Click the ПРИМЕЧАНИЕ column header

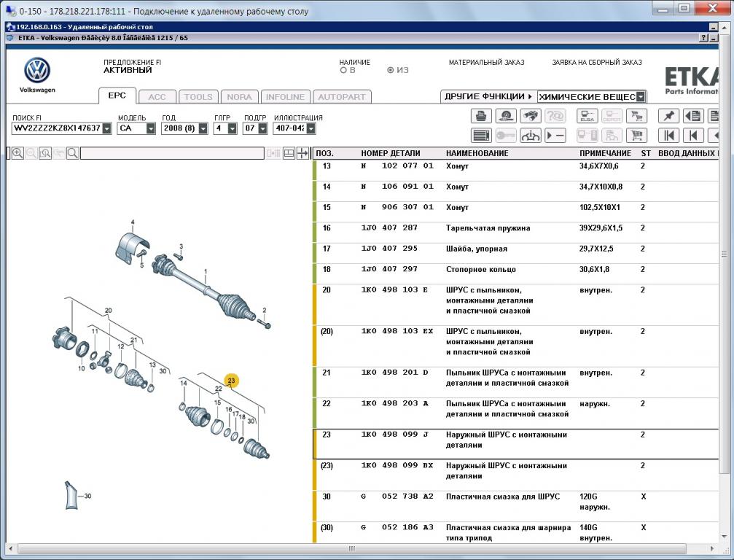click(x=605, y=153)
